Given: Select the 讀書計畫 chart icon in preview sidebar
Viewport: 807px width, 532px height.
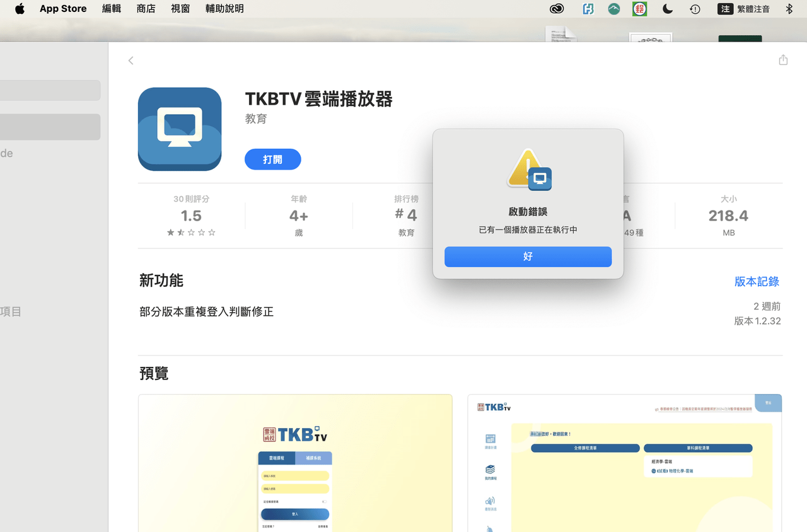Looking at the screenshot, I should [490, 439].
